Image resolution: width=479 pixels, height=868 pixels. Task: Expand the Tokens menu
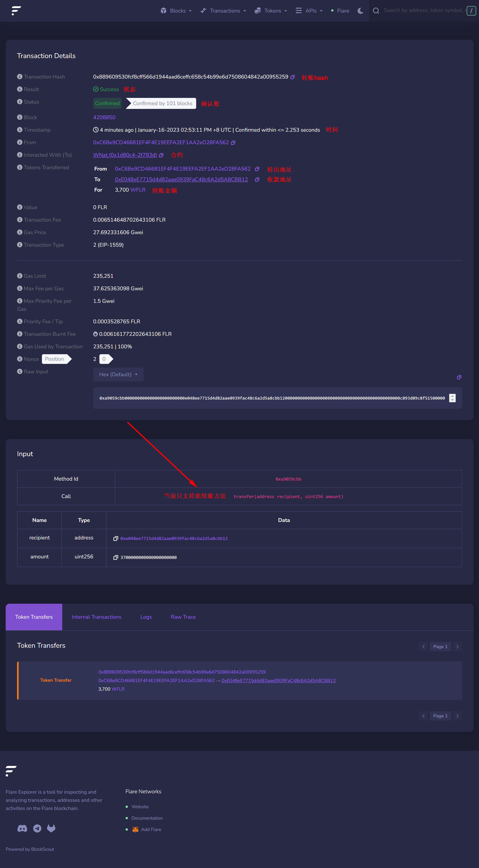click(271, 11)
